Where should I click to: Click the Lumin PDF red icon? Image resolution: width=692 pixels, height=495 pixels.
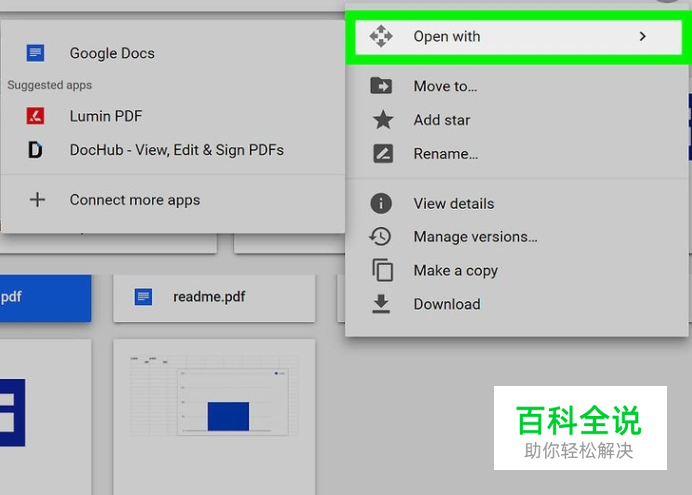pos(35,116)
